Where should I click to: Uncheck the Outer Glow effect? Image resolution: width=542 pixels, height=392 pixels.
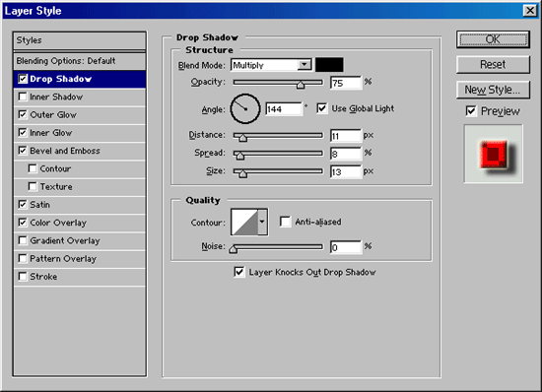click(23, 114)
